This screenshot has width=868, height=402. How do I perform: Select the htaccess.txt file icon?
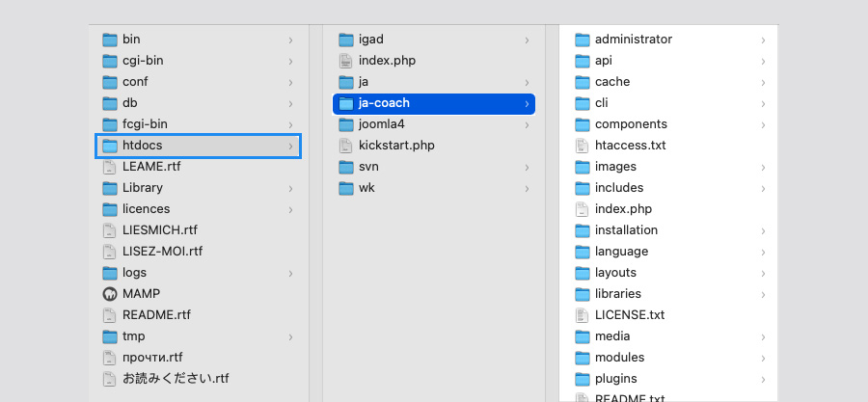582,146
